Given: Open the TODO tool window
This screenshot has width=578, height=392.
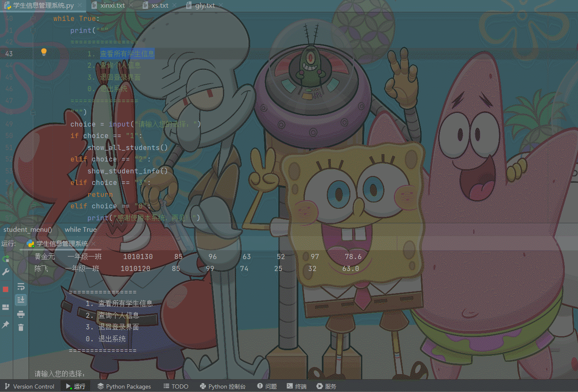Looking at the screenshot, I should 176,386.
